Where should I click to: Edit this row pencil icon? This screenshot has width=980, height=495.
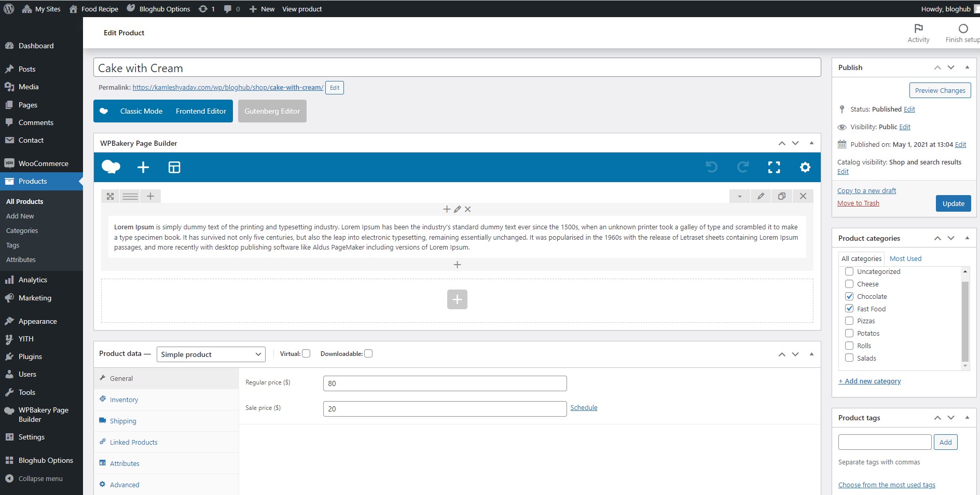[x=761, y=196]
